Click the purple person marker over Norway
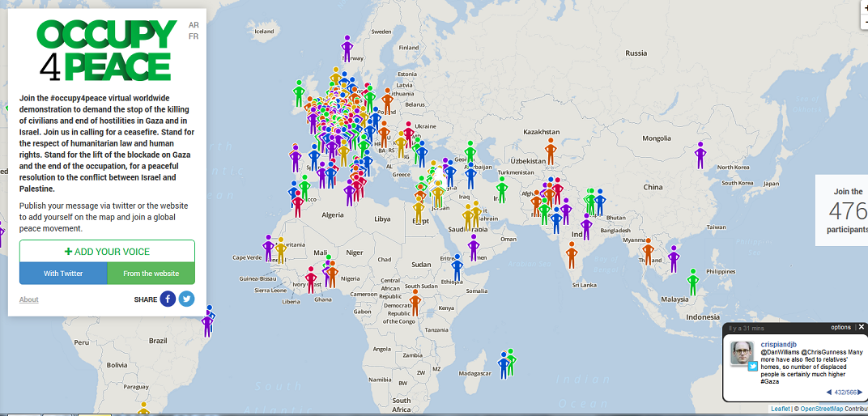868x416 pixels. tap(347, 49)
